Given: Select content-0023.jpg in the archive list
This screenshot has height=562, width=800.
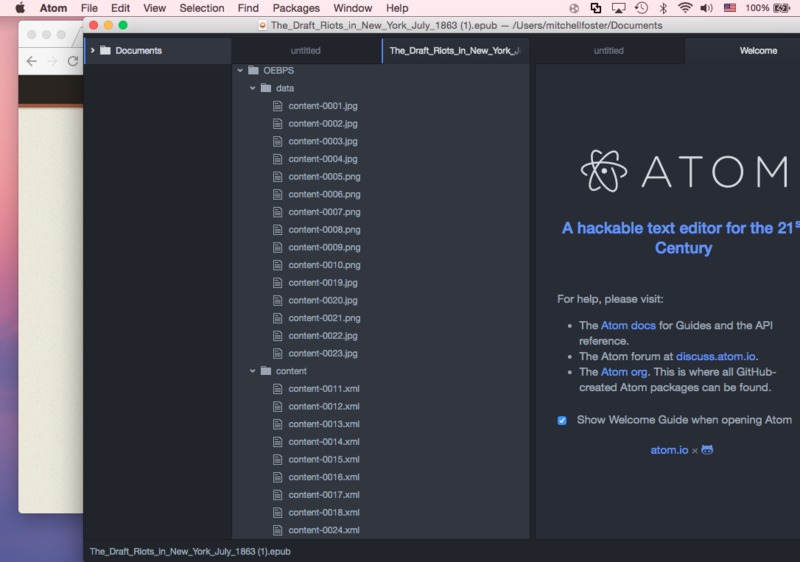Looking at the screenshot, I should (x=323, y=353).
